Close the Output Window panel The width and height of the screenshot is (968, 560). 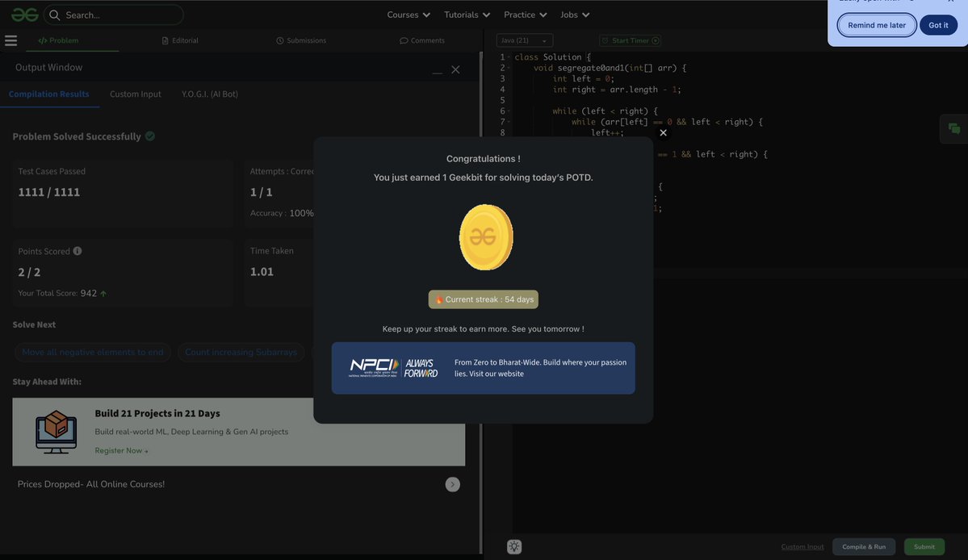click(x=455, y=69)
